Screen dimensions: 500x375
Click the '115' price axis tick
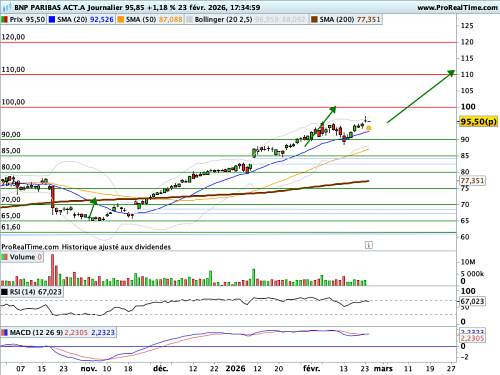(467, 58)
